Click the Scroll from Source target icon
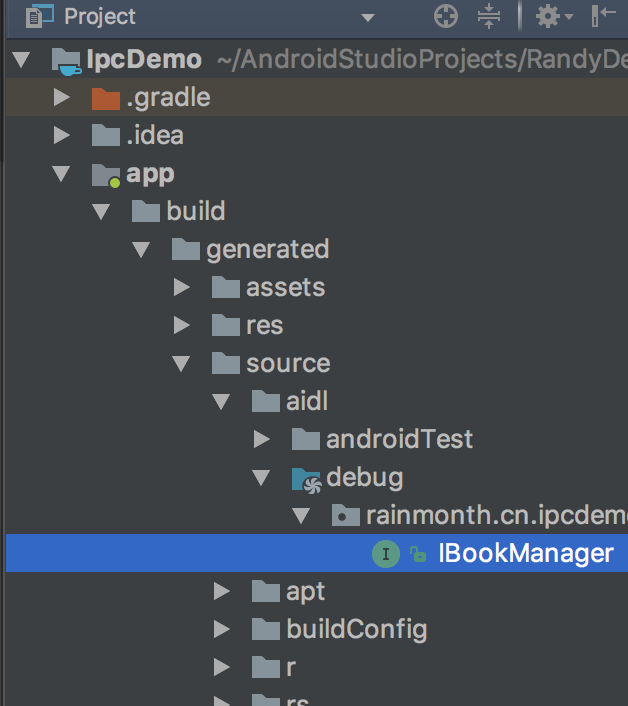 pos(447,16)
